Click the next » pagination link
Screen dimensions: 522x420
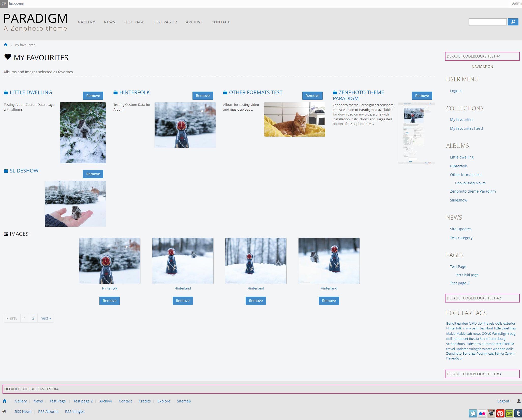pyautogui.click(x=46, y=318)
